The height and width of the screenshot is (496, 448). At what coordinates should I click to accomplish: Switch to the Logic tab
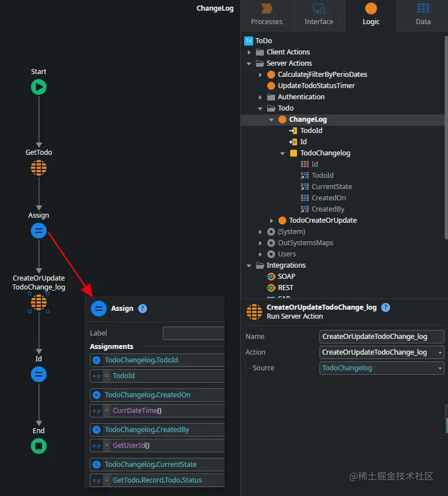click(371, 15)
